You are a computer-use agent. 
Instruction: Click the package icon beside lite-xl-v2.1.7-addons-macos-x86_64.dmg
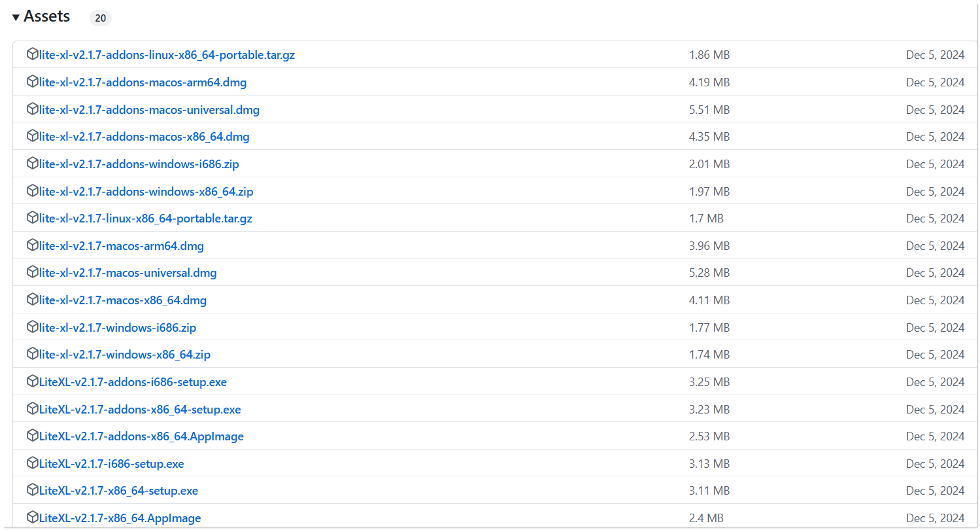pyautogui.click(x=32, y=136)
